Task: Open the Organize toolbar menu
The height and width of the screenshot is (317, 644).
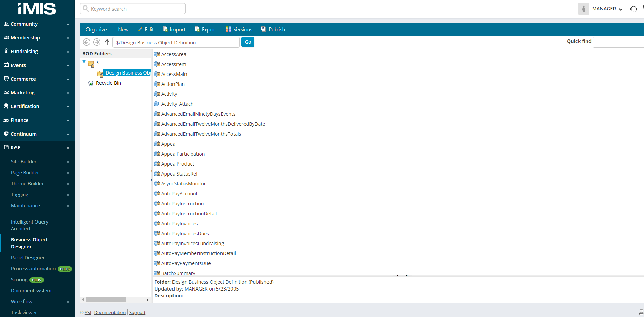Action: 96,30
